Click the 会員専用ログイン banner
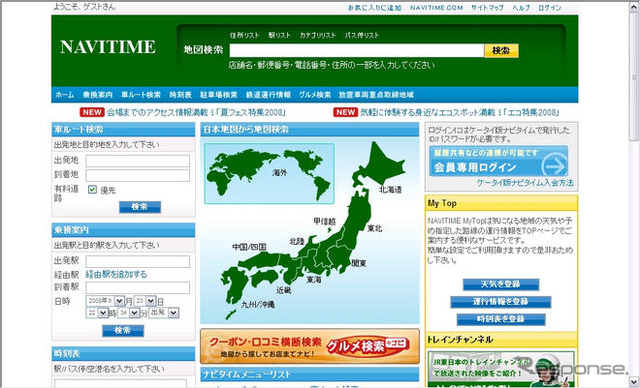The height and width of the screenshot is (388, 640). pyautogui.click(x=498, y=162)
